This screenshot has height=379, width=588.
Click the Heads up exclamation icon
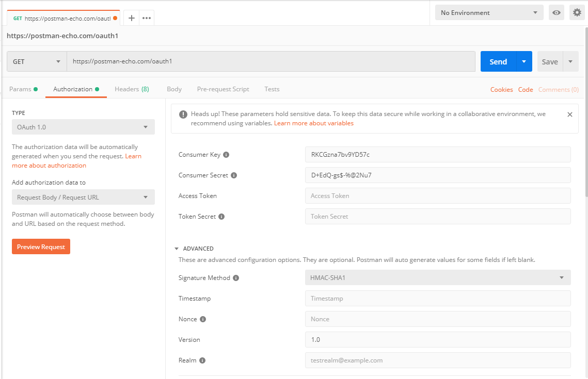(x=183, y=114)
